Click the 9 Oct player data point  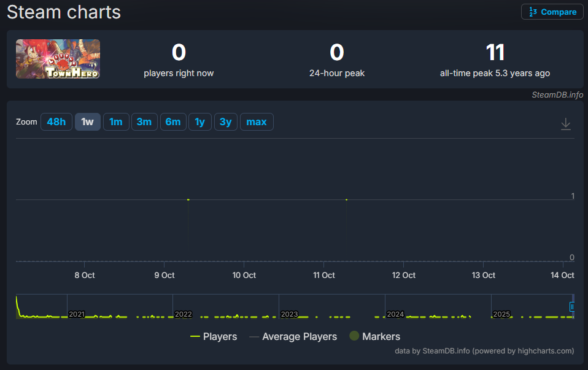[x=188, y=200]
